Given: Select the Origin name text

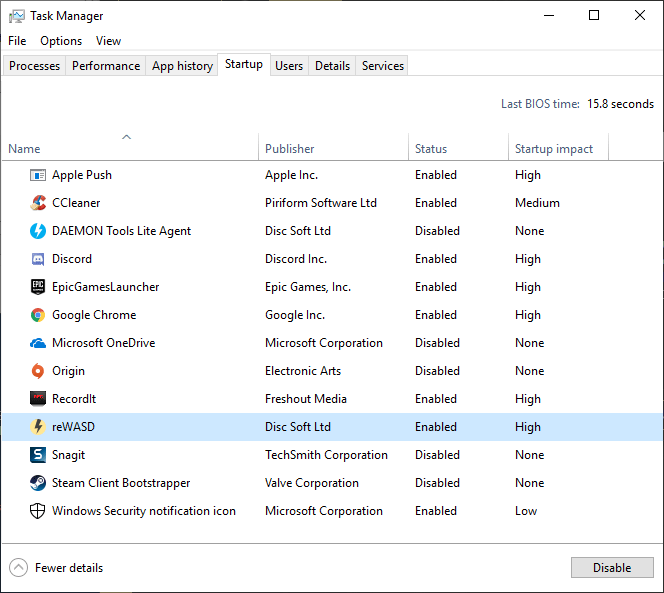Looking at the screenshot, I should (68, 371).
